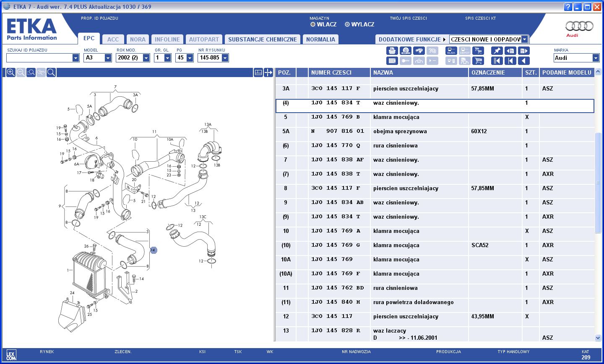Click the list view icon below printer

click(392, 61)
